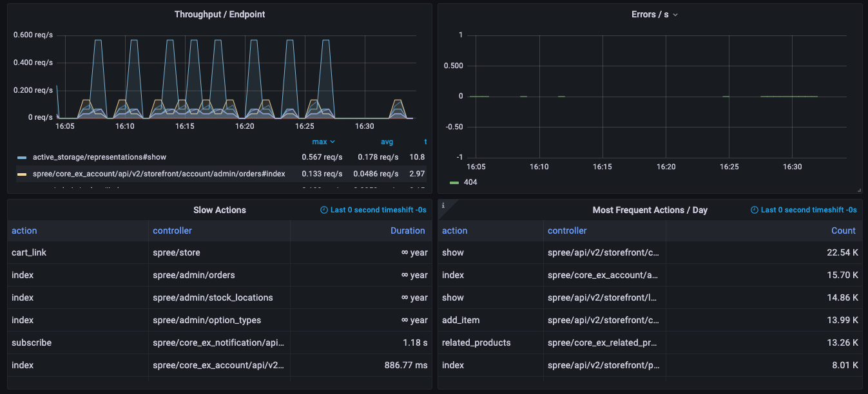Click clock icon in Most Frequent Actions header

click(x=755, y=210)
